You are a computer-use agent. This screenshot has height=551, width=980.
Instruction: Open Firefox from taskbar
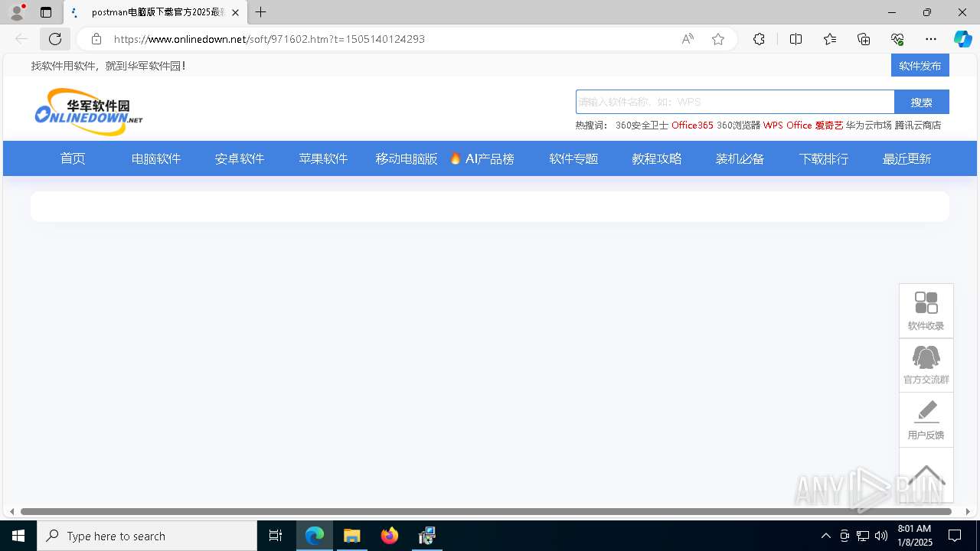click(x=390, y=536)
